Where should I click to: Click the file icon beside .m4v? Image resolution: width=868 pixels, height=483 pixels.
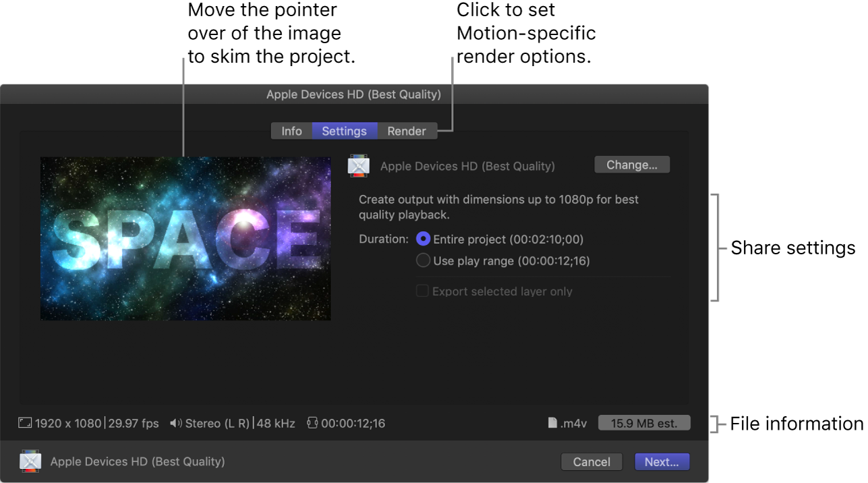(x=552, y=423)
